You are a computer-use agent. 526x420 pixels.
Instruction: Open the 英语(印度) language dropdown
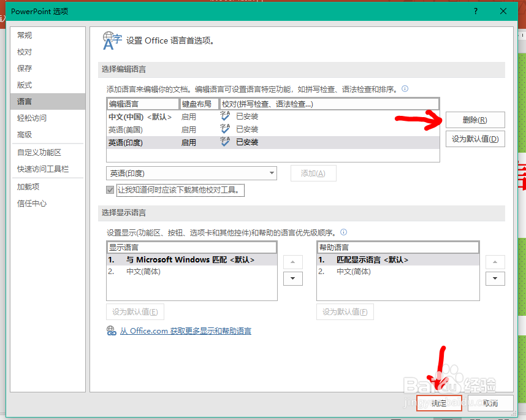click(272, 173)
